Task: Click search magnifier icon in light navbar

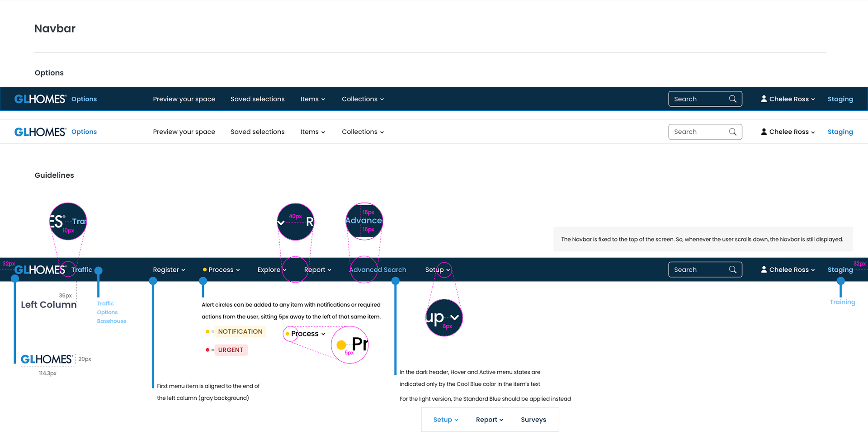Action: (x=733, y=132)
